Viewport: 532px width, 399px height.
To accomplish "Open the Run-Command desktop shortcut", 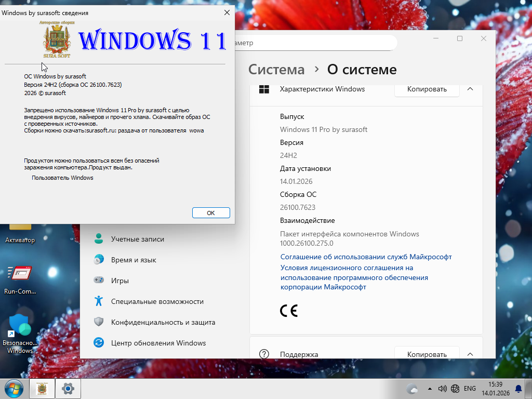I will coord(20,279).
